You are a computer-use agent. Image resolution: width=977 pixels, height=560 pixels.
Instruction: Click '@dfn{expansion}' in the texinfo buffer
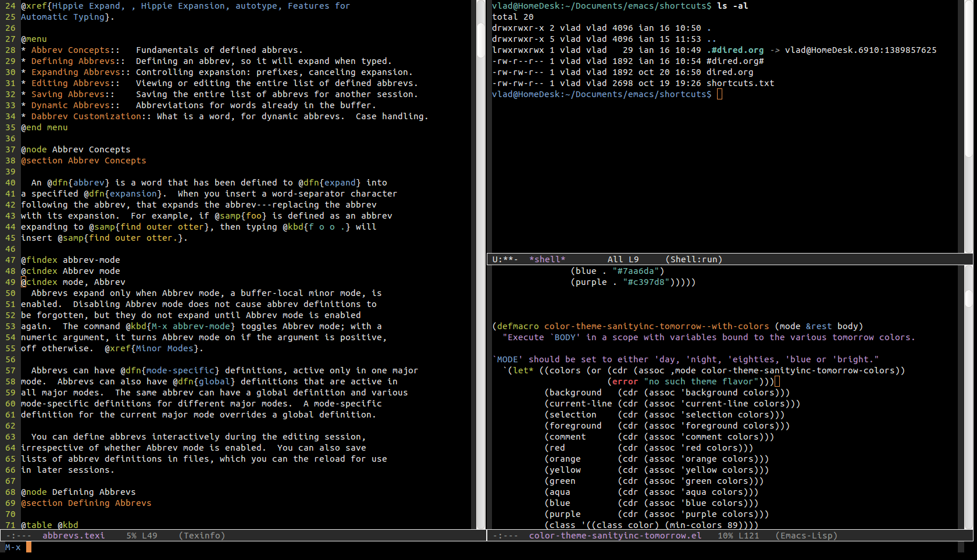tap(123, 194)
